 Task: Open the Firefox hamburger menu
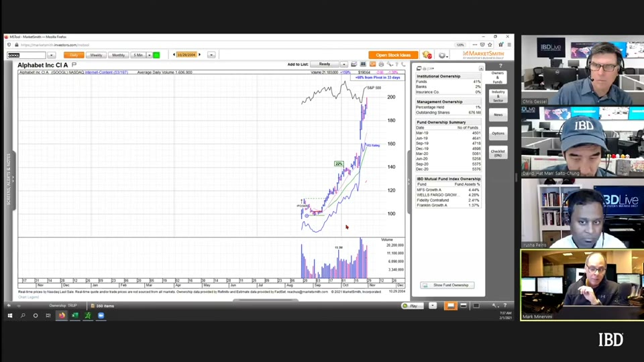coord(509,45)
